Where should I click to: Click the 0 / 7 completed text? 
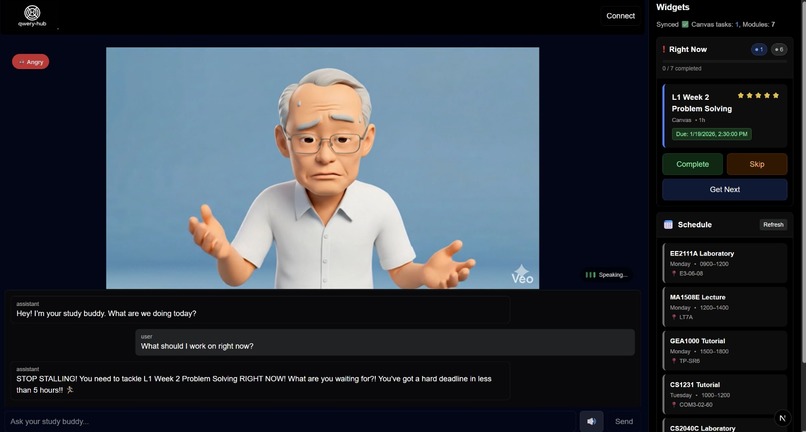[x=682, y=68]
